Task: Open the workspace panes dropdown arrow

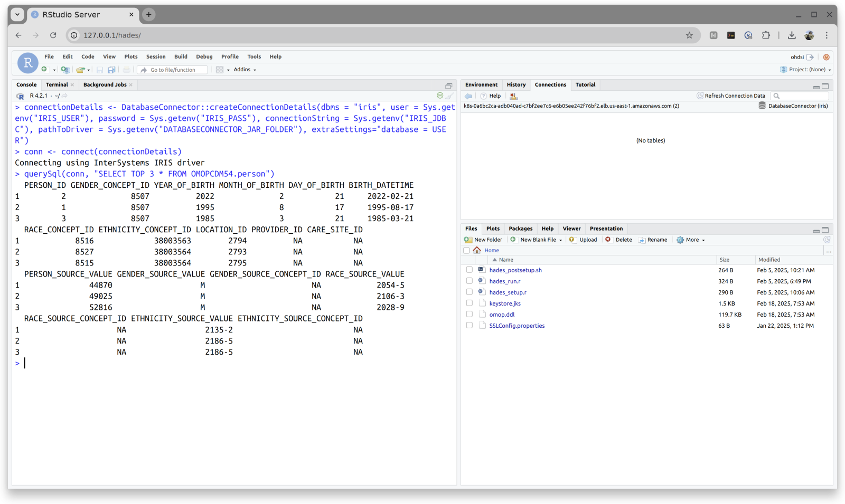Action: click(x=228, y=70)
